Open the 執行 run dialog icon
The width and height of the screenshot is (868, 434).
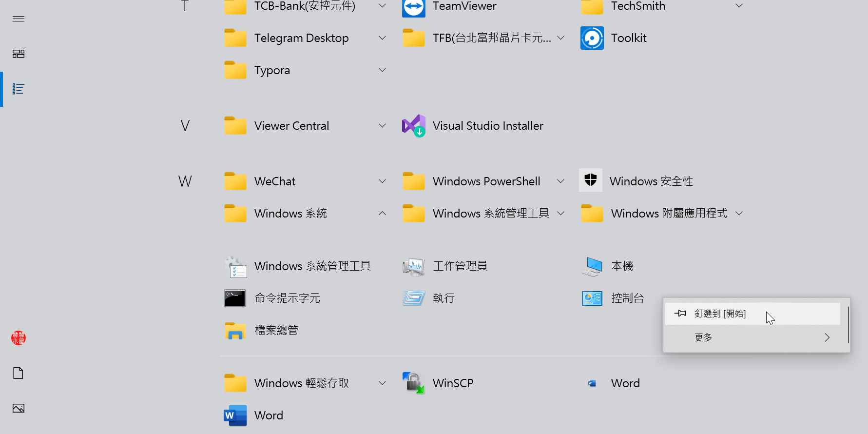414,298
